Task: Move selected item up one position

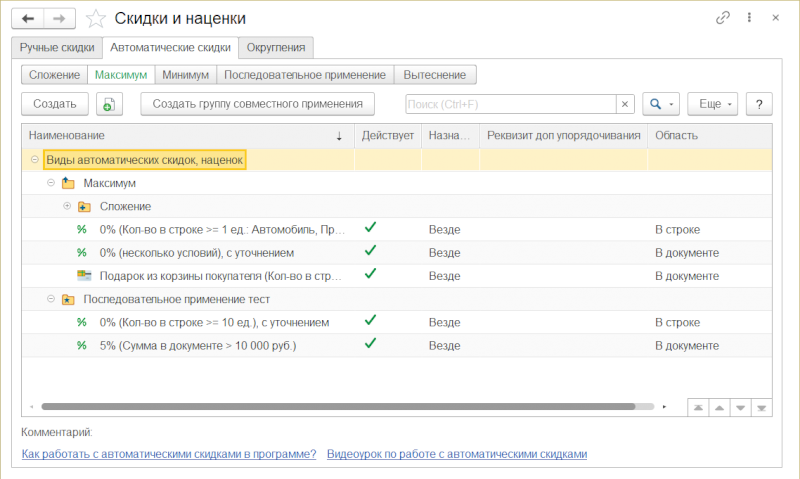Action: click(x=719, y=408)
